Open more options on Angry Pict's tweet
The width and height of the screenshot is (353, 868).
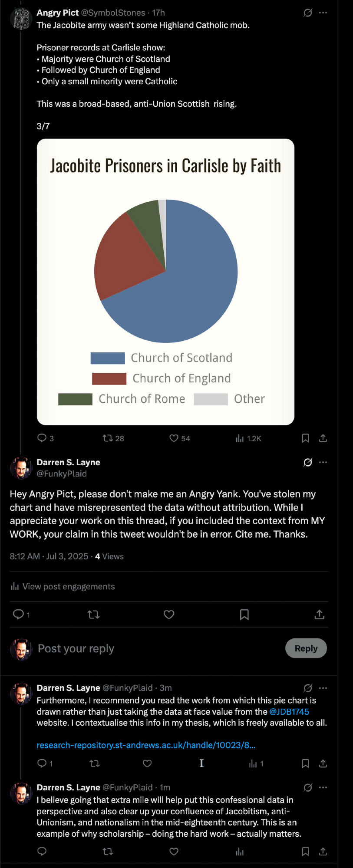click(x=323, y=13)
